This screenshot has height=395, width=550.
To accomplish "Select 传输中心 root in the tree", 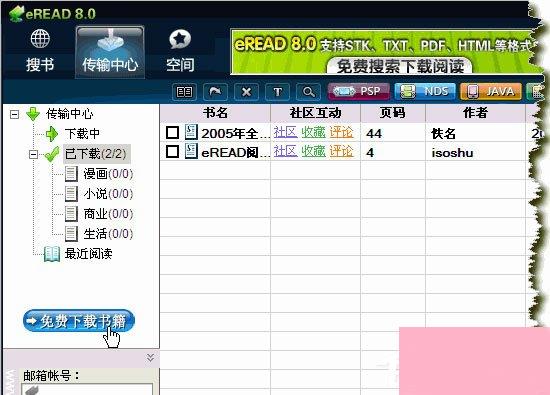I will click(x=70, y=114).
